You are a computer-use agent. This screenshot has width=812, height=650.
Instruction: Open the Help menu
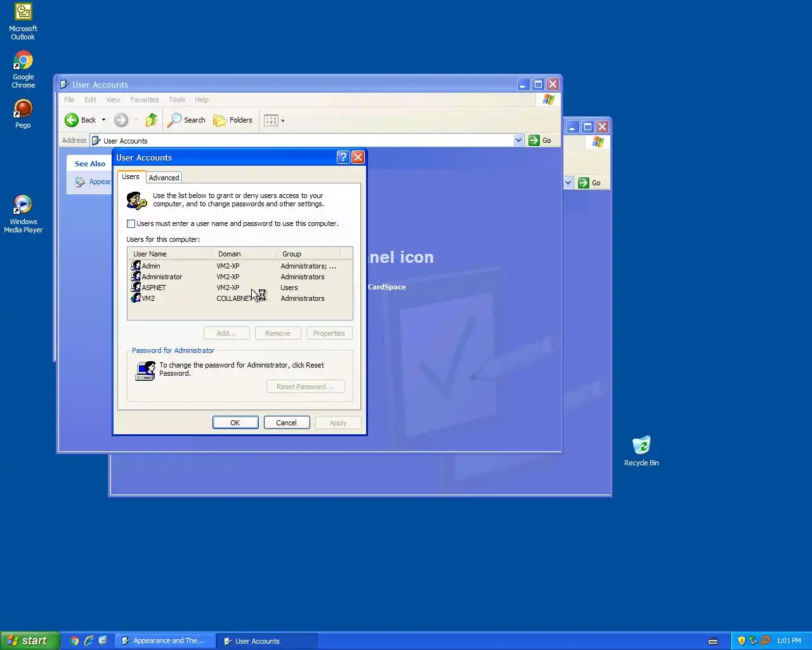pos(202,100)
